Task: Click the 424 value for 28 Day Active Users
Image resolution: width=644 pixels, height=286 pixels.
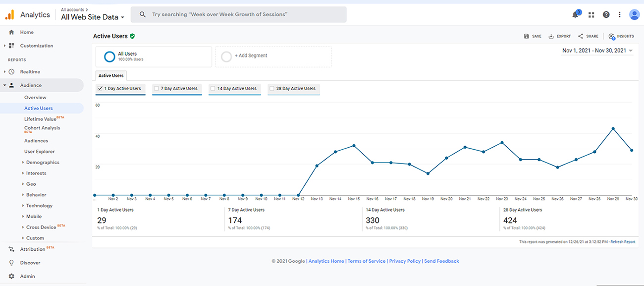Action: click(510, 221)
